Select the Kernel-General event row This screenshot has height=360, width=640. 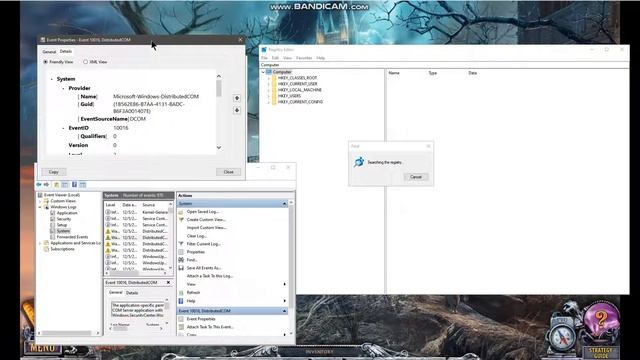[137, 212]
